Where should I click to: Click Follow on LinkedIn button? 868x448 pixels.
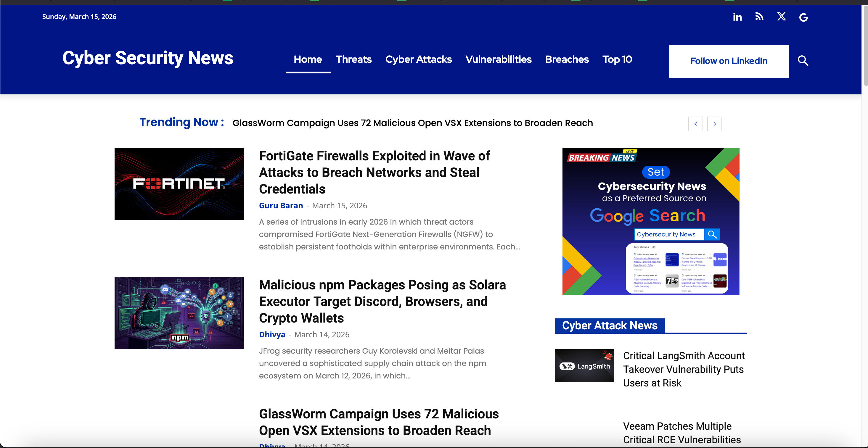pyautogui.click(x=729, y=61)
